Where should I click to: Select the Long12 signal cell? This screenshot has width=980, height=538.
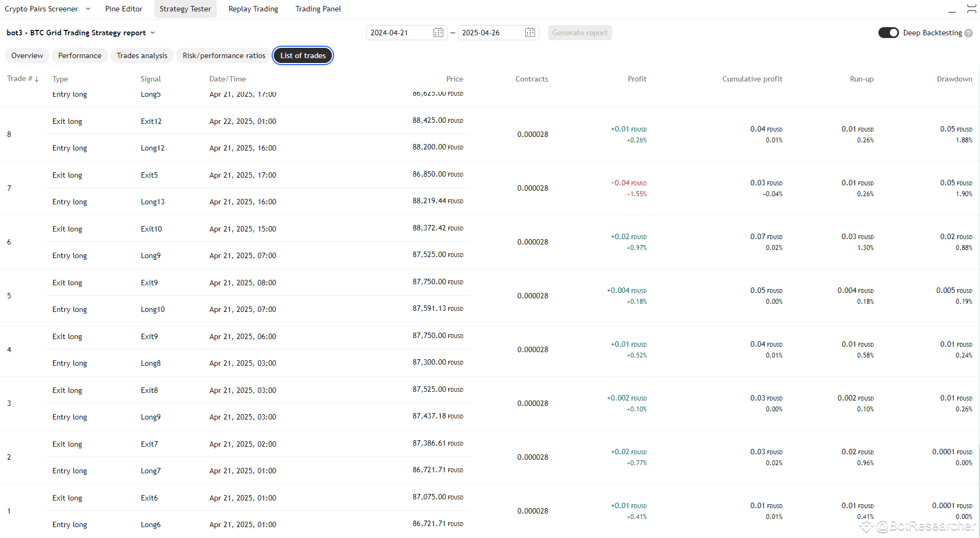pyautogui.click(x=153, y=148)
